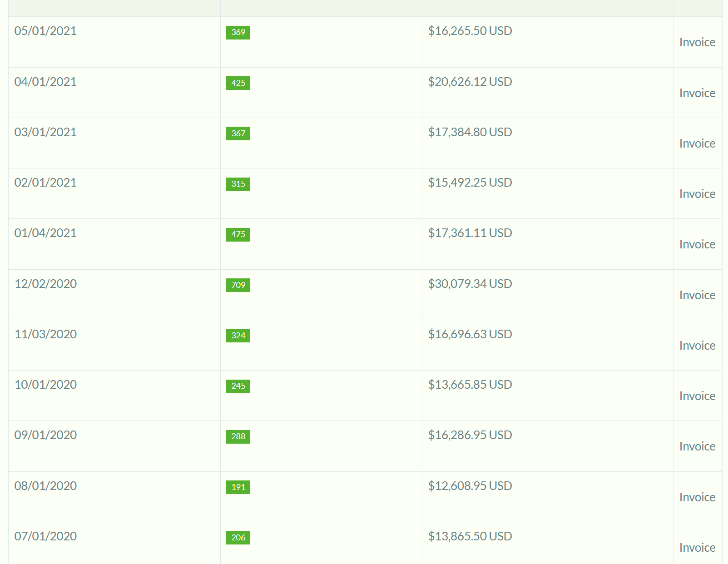Screen dimensions: 728x564
Task: Open the Invoice for 02/01/2021
Action: (697, 194)
